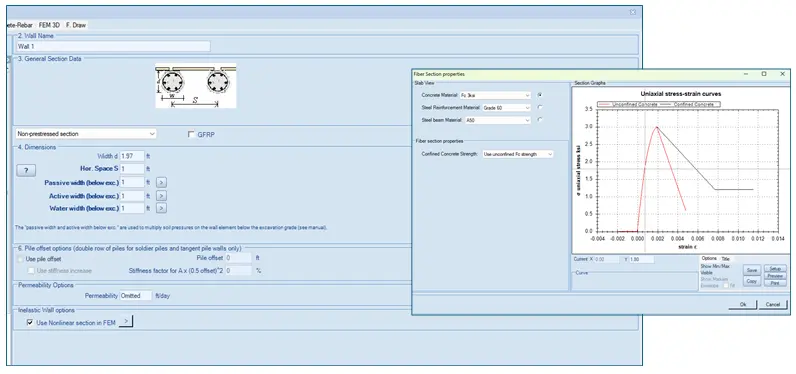This screenshot has width=796, height=374.
Task: Toggle Use pile offset checkbox
Action: pyautogui.click(x=20, y=259)
